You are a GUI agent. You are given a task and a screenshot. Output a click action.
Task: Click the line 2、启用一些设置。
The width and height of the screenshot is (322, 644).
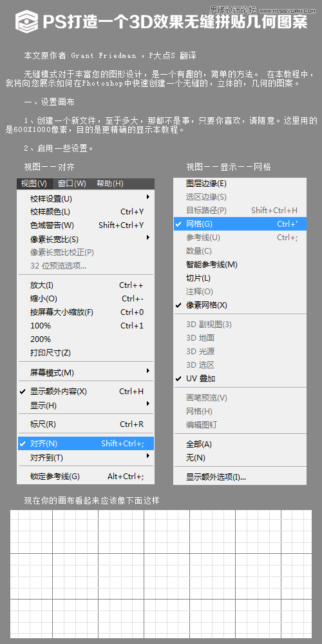coord(59,148)
